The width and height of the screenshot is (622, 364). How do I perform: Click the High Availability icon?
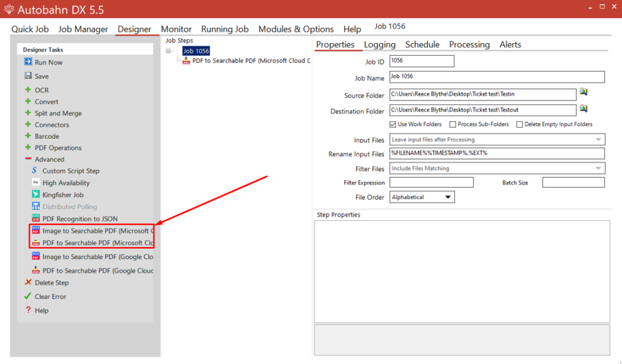click(x=36, y=183)
